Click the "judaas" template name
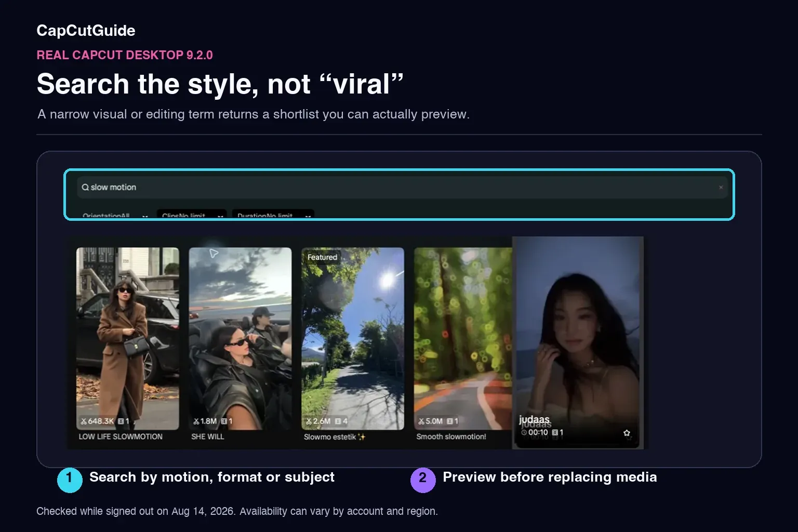 coord(534,420)
